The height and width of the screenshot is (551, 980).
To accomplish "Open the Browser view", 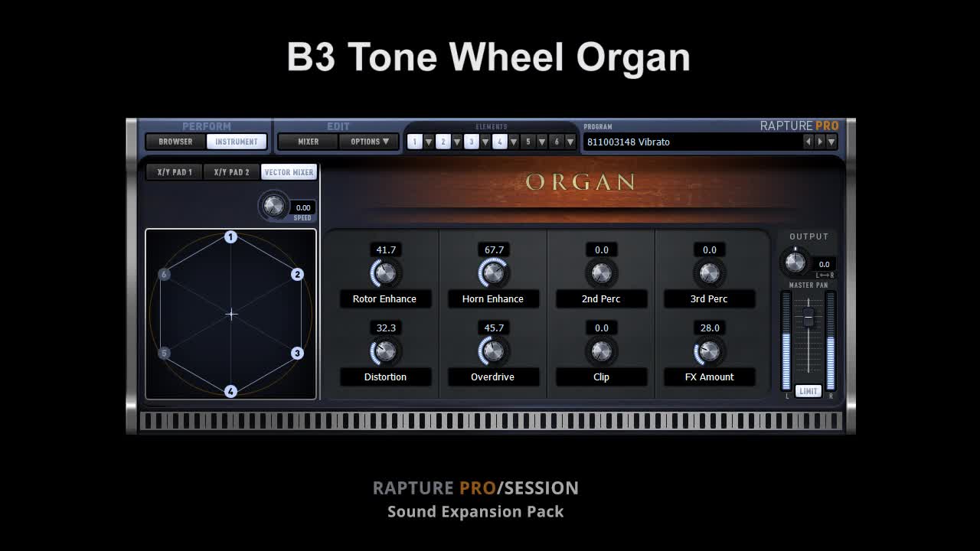I will pos(175,142).
